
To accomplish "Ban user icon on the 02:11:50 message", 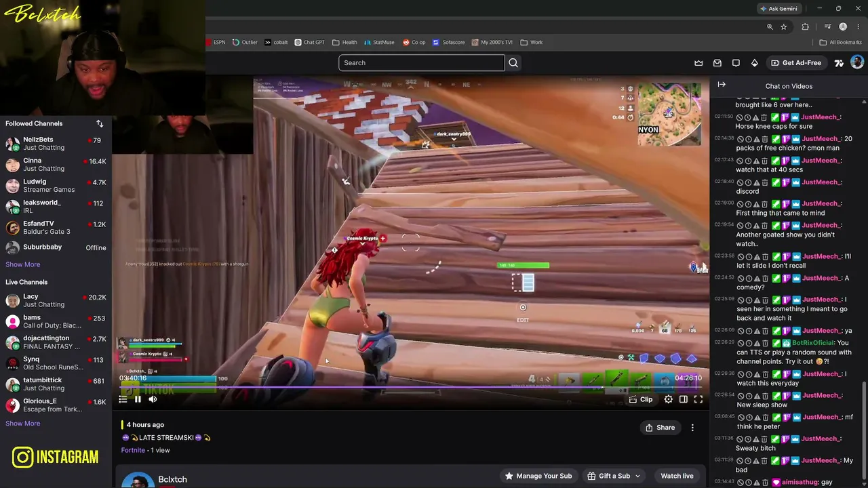I will (x=741, y=117).
